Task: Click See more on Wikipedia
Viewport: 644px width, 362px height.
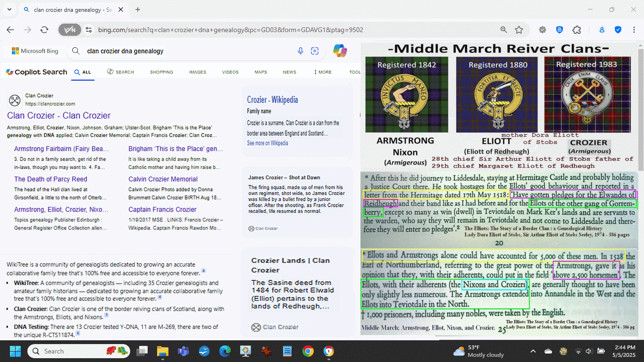Action: coord(268,143)
